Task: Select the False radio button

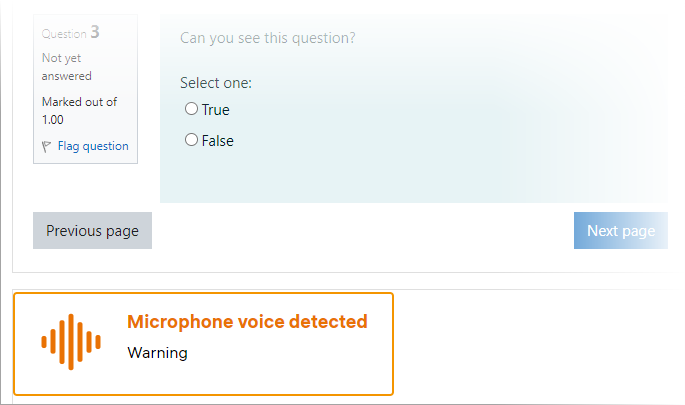Action: pyautogui.click(x=191, y=141)
